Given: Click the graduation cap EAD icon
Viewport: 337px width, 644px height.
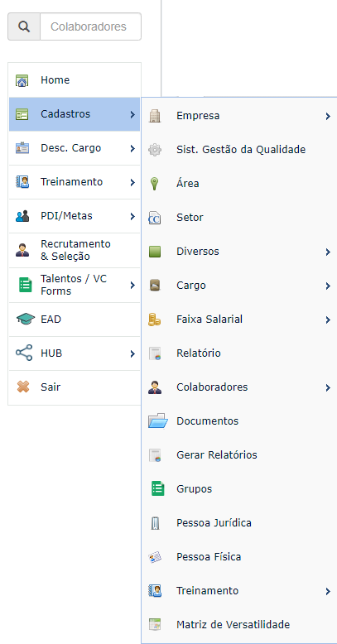Looking at the screenshot, I should tap(26, 319).
